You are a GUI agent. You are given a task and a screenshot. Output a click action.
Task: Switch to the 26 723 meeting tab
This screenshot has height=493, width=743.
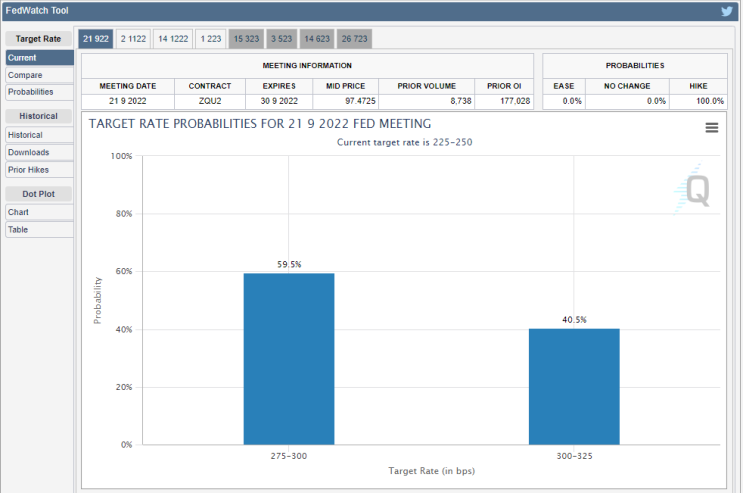point(354,39)
